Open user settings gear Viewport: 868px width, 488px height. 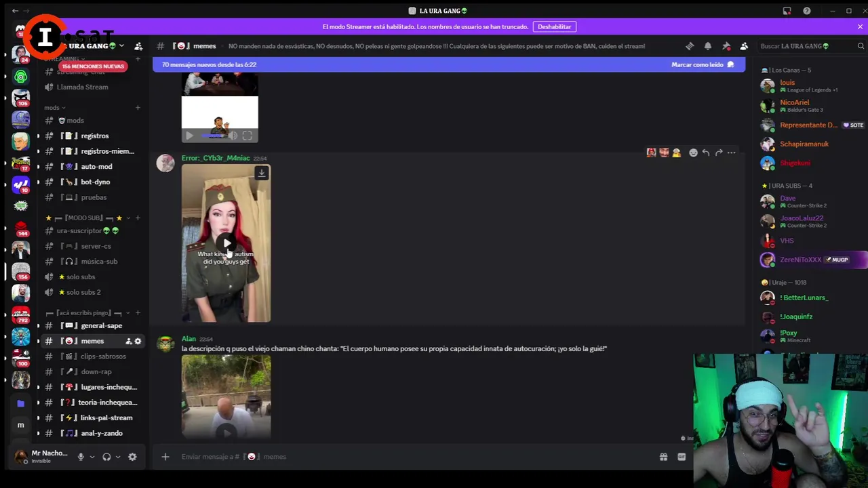[132, 457]
